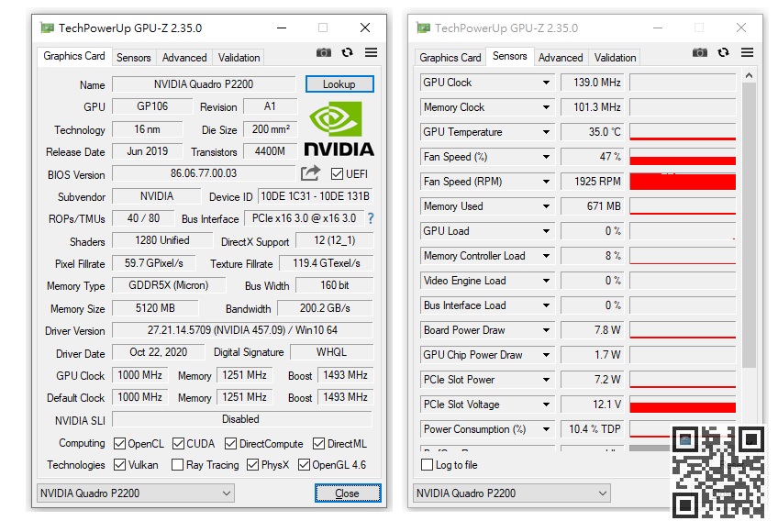This screenshot has height=532, width=778.
Task: Toggle the Vulkan checkbox
Action: (119, 464)
